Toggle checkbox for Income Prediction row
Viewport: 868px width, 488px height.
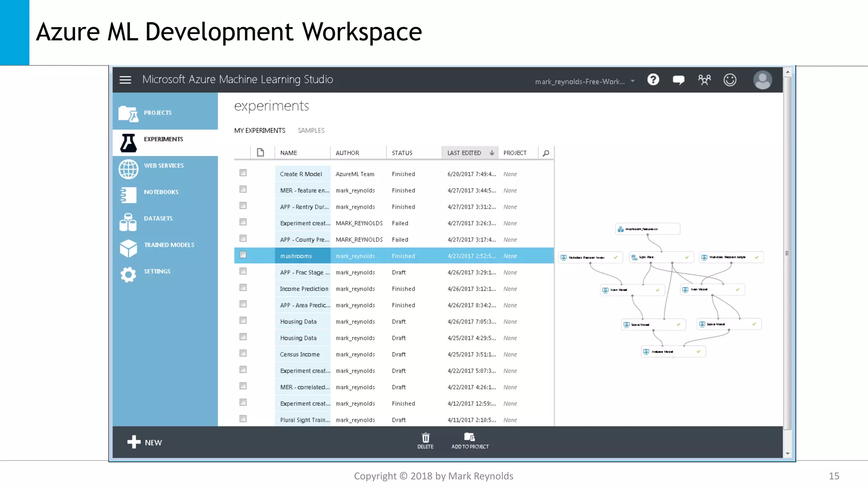click(x=243, y=288)
